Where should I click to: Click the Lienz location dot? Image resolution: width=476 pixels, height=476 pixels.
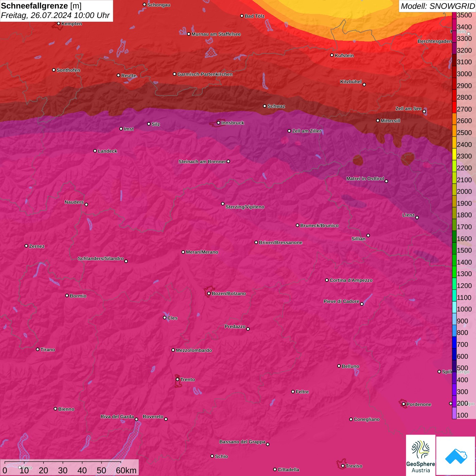point(417,218)
